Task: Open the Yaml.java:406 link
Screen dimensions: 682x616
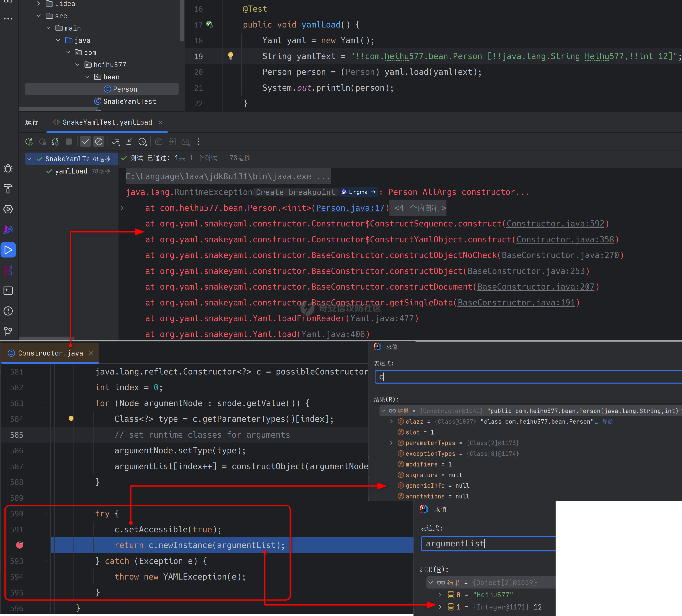Action: 333,334
